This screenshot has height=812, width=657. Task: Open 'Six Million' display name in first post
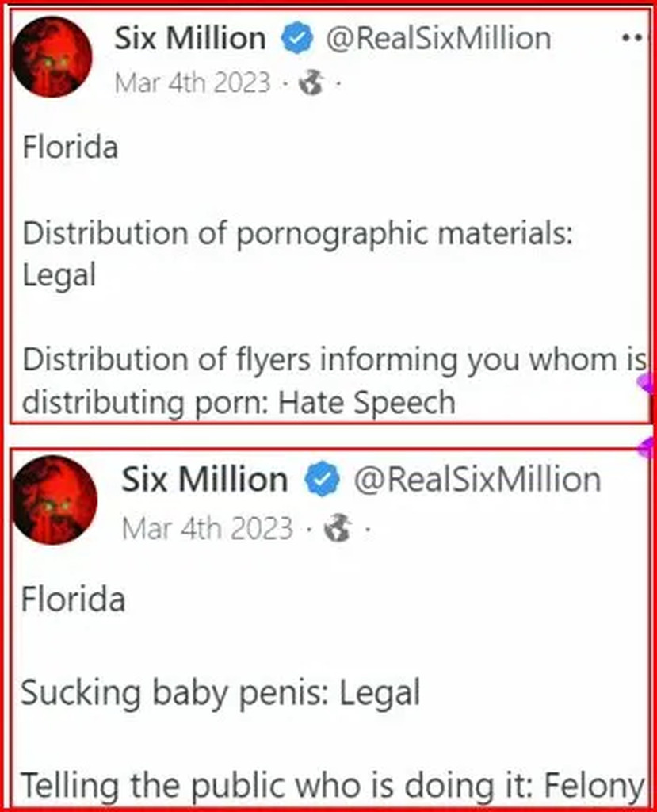click(x=190, y=38)
